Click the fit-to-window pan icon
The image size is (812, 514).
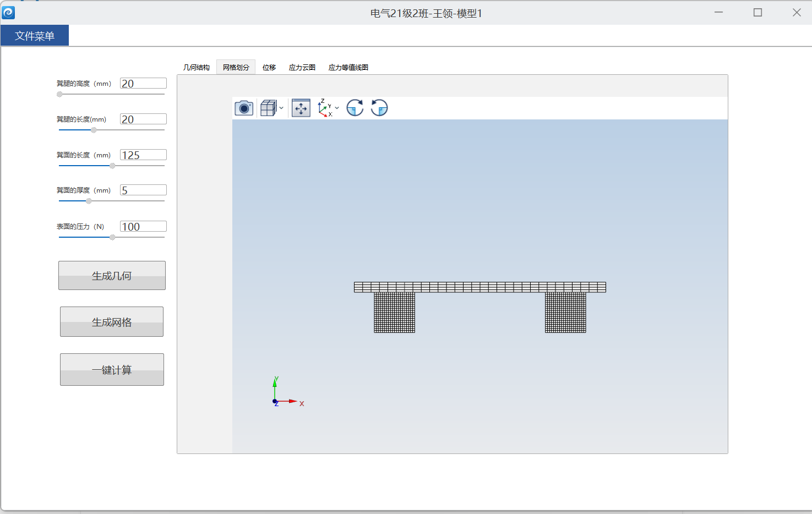pyautogui.click(x=301, y=108)
